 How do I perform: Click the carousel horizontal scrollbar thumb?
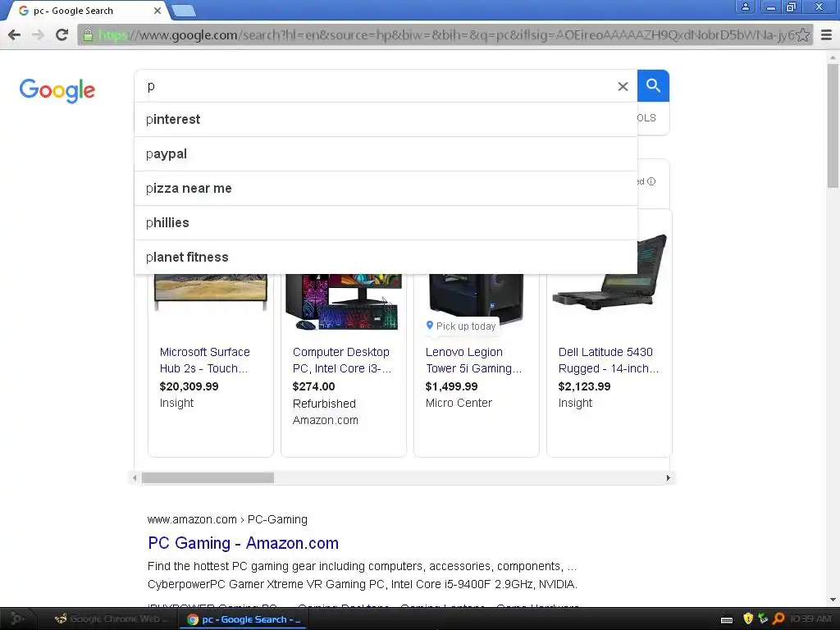point(208,478)
